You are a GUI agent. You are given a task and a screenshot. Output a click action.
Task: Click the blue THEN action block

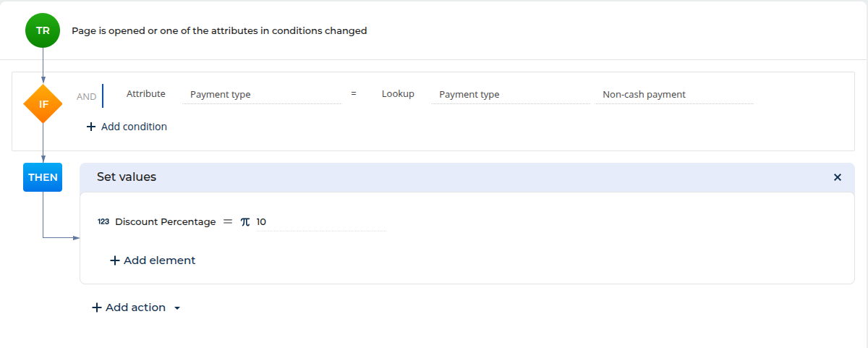coord(43,177)
